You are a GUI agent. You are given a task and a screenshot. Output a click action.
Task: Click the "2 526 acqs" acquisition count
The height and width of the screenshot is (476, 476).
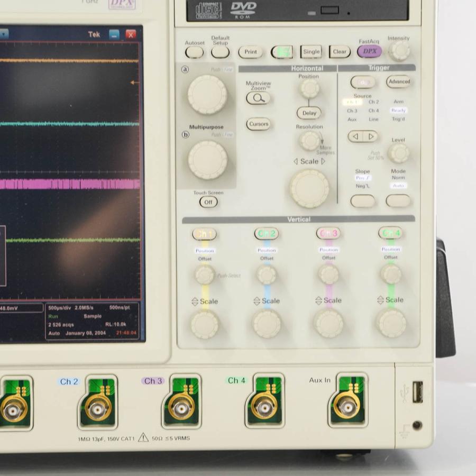(61, 325)
